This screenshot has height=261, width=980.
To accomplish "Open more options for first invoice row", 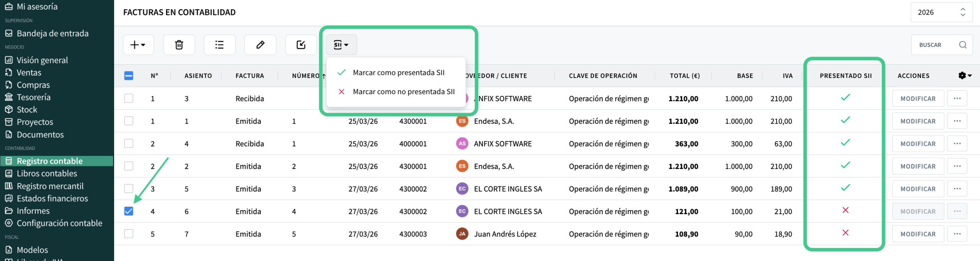I will [x=957, y=99].
